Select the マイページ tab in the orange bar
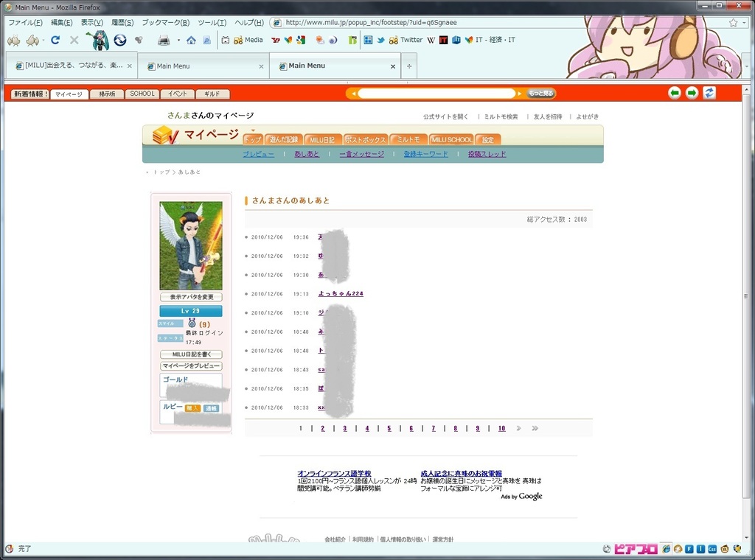The image size is (755, 560). 69,94
